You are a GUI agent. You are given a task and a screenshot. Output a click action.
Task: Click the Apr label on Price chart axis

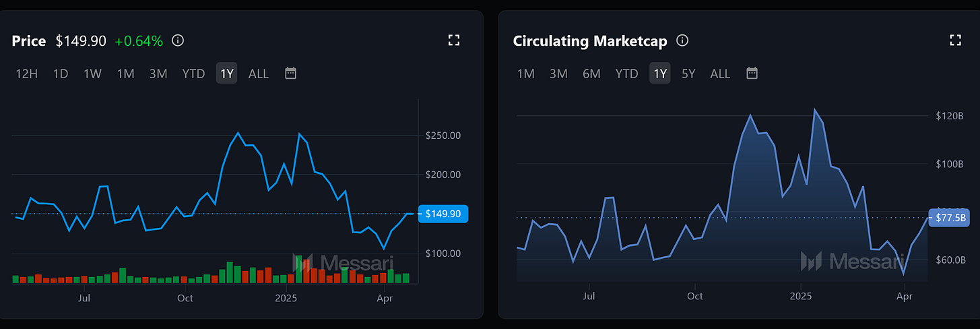click(x=385, y=298)
